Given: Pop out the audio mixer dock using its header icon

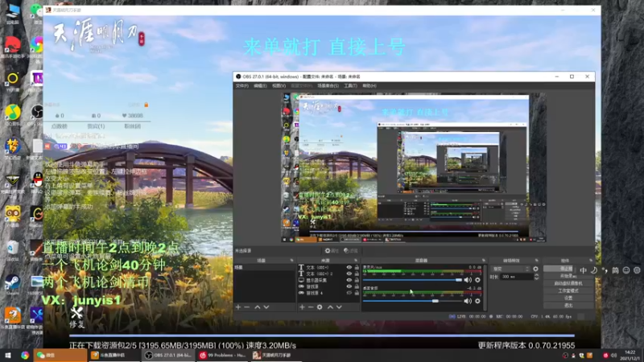Looking at the screenshot, I should pyautogui.click(x=484, y=260).
